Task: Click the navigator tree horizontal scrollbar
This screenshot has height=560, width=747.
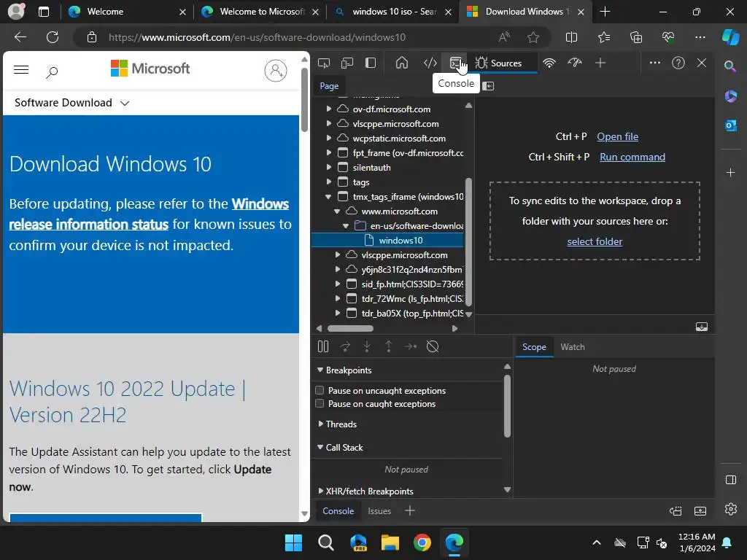Action: click(351, 329)
